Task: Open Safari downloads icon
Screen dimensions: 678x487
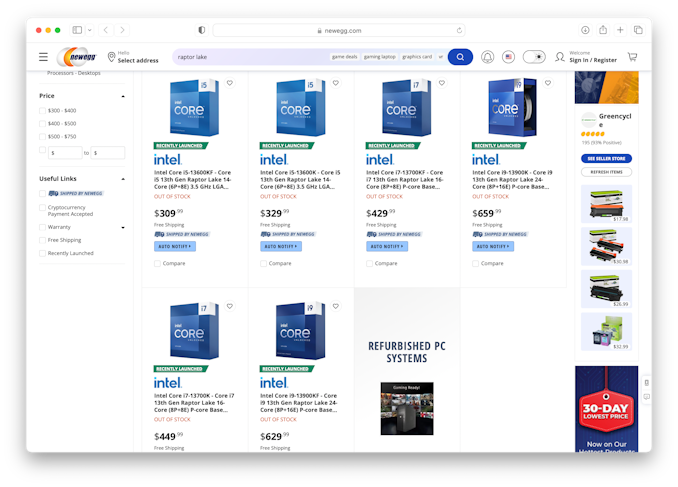Action: click(585, 30)
